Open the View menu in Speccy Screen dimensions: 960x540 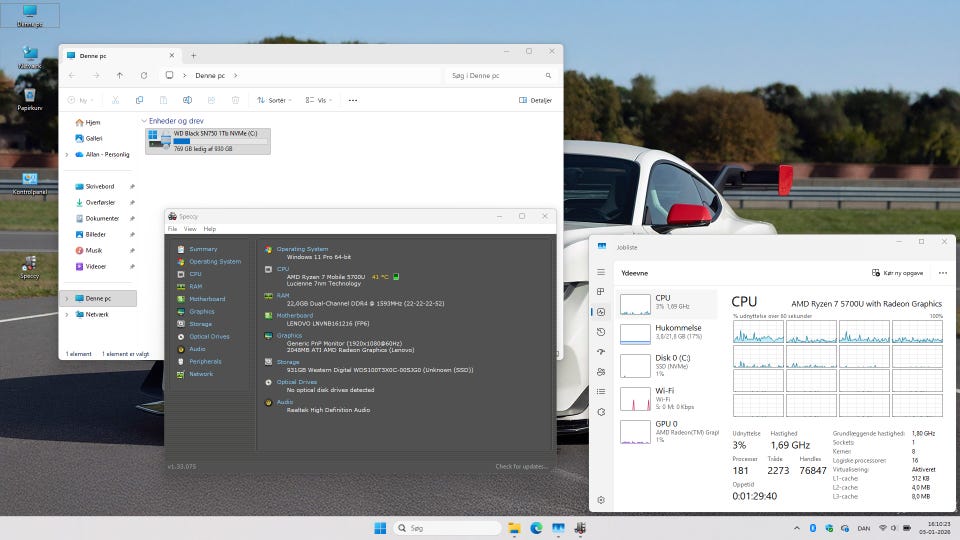click(190, 229)
